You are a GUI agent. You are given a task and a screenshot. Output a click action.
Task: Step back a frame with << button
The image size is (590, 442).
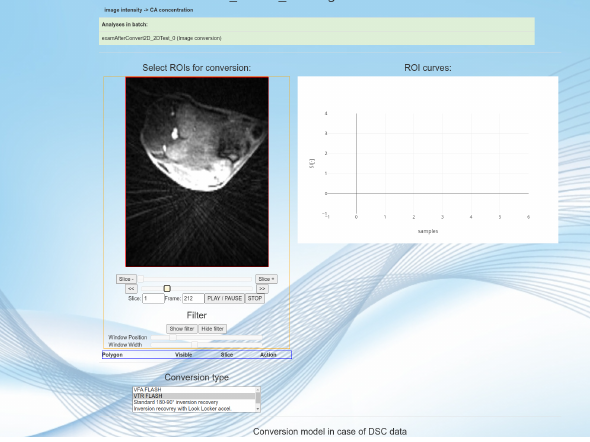(131, 289)
